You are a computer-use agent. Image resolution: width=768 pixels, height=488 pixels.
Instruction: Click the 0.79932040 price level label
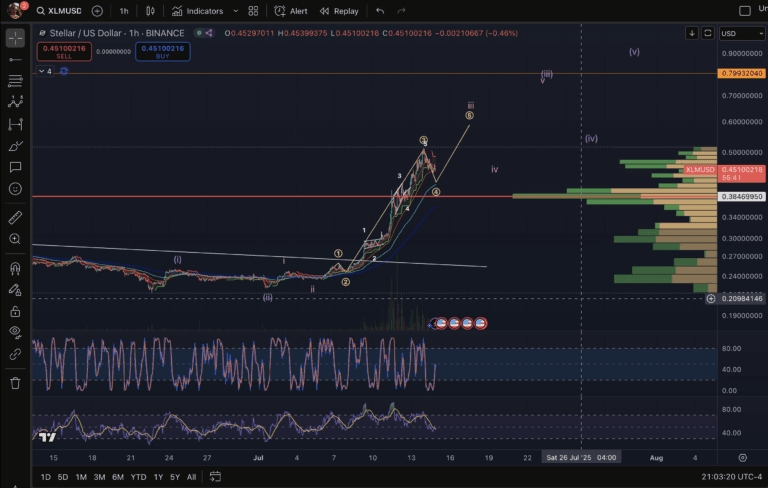click(x=742, y=73)
